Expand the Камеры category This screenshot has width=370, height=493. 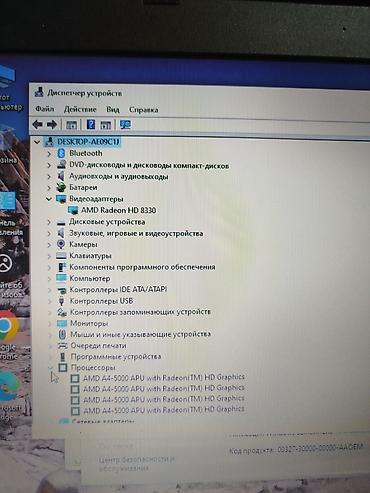49,245
